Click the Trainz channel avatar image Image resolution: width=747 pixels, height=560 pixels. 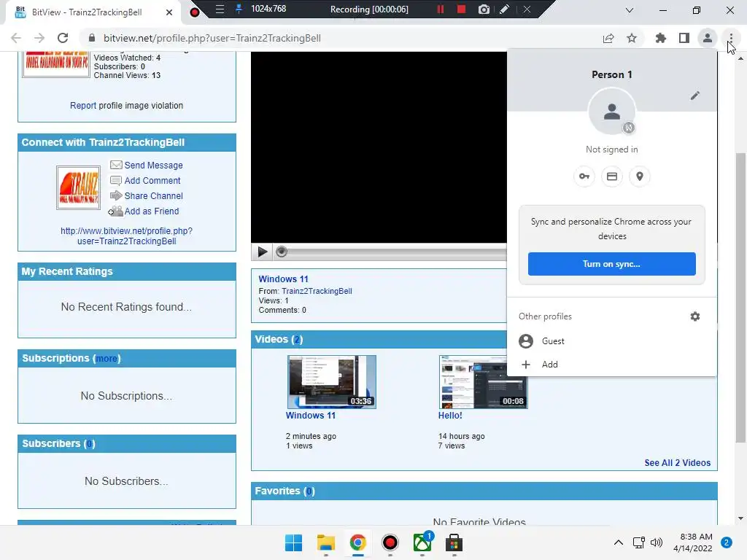(x=78, y=187)
